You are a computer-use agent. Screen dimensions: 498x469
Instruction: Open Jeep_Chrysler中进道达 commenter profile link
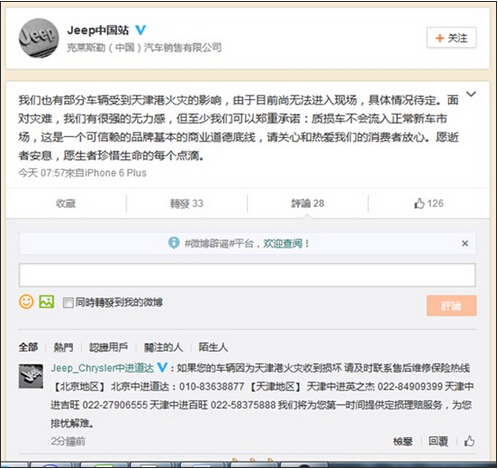click(102, 368)
